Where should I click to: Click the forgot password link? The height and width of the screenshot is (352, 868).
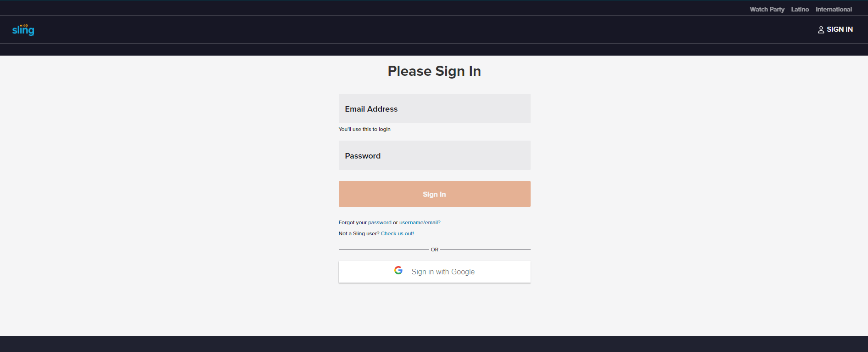379,222
